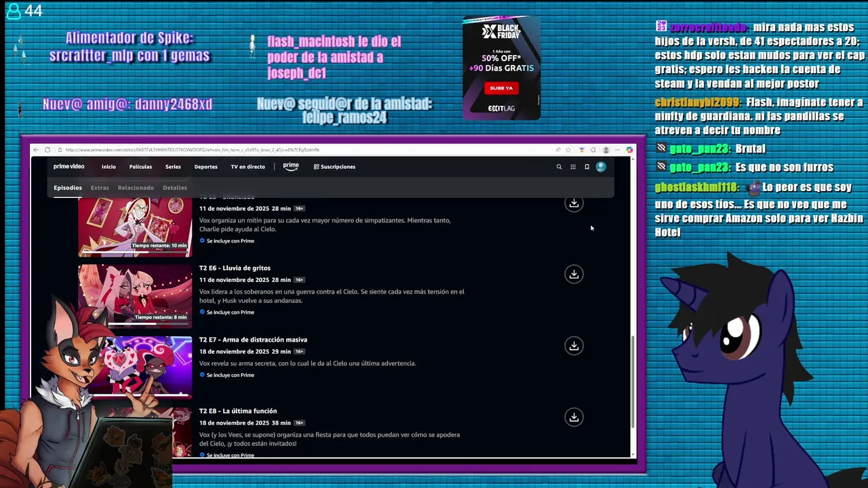Click title T2 E6 - Lluvia de gritos

pyautogui.click(x=235, y=268)
